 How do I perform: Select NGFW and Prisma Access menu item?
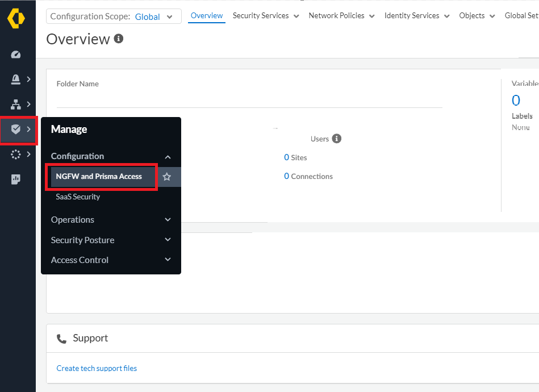pos(99,177)
